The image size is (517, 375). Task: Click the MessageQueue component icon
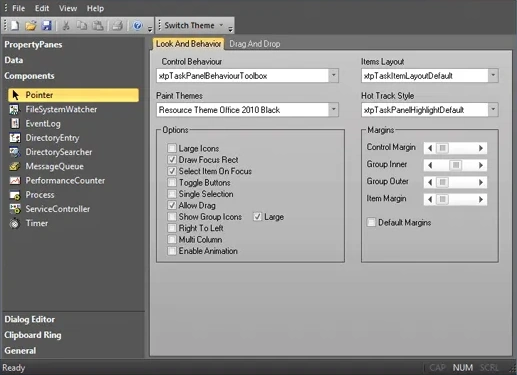(x=15, y=166)
